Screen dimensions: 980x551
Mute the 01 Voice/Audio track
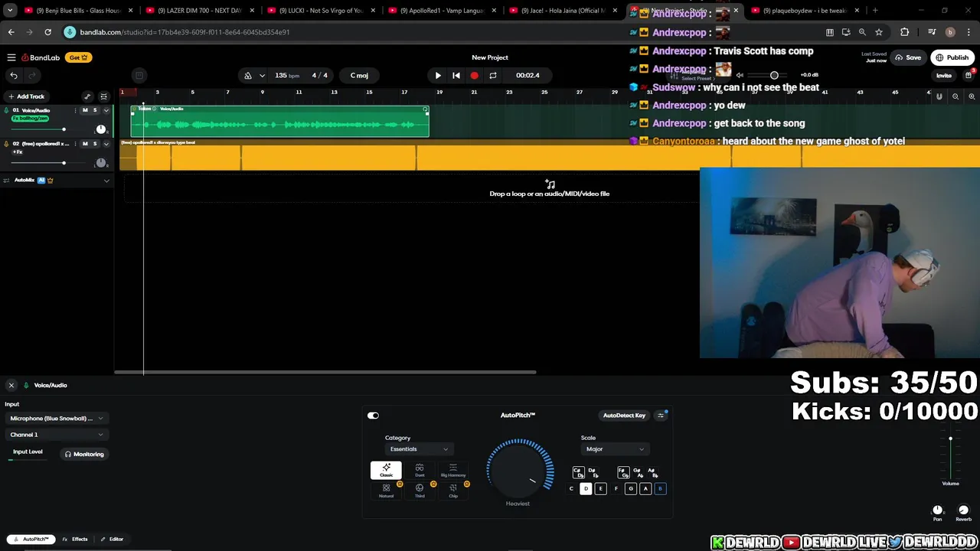click(85, 110)
